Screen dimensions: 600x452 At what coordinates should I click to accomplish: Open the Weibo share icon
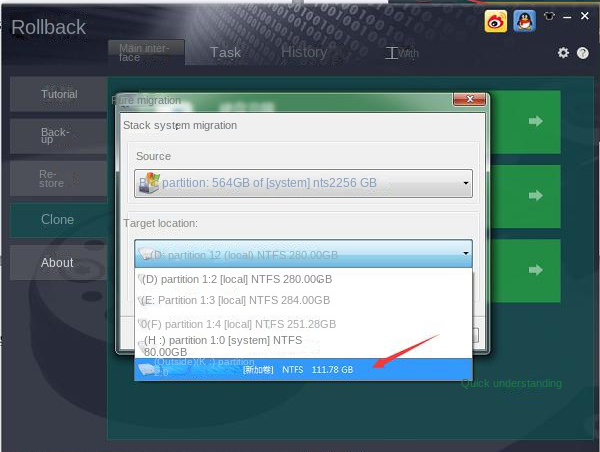pos(496,21)
